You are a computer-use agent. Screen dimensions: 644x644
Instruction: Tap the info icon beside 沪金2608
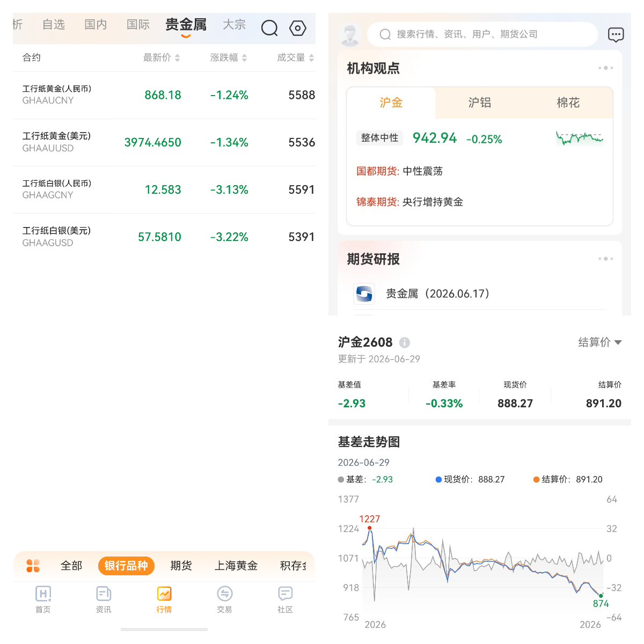pyautogui.click(x=405, y=342)
